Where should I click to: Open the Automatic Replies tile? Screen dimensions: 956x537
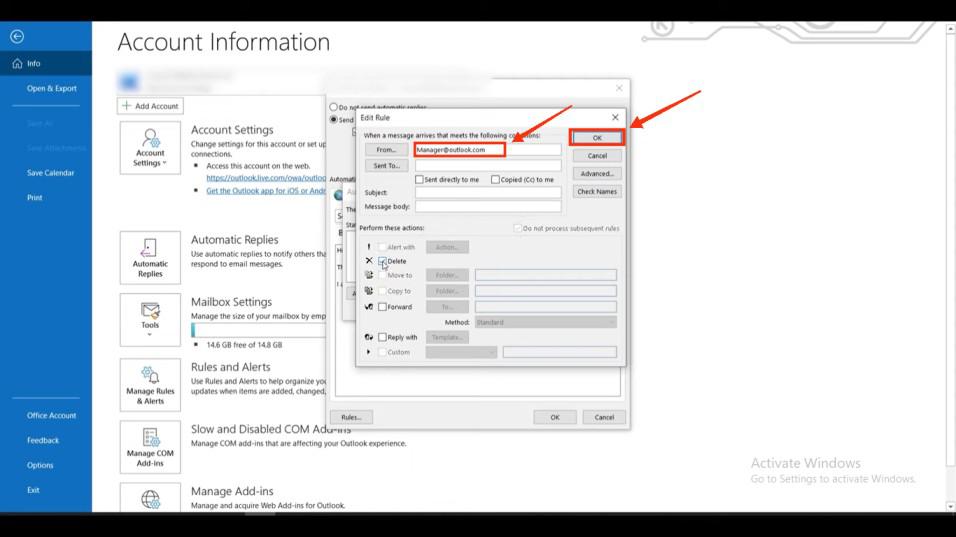[x=150, y=257]
